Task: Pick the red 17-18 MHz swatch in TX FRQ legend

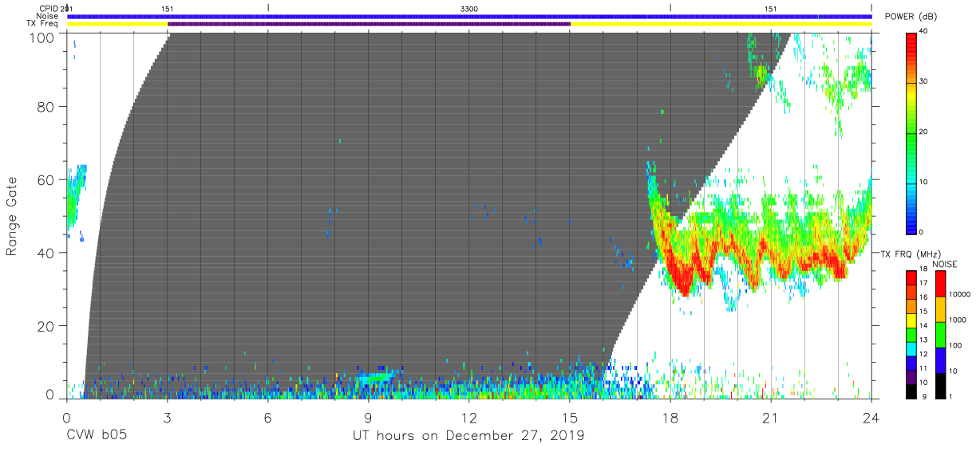Action: [x=911, y=277]
